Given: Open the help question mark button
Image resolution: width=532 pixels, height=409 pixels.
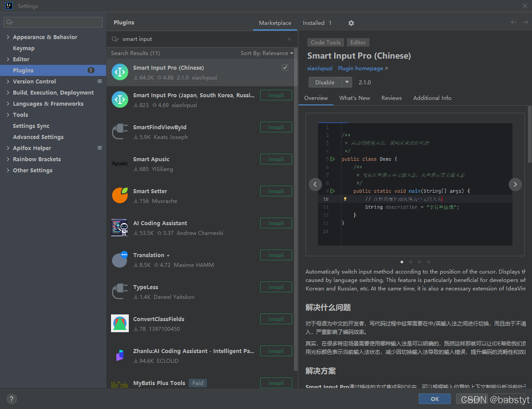Looking at the screenshot, I should pyautogui.click(x=12, y=399).
